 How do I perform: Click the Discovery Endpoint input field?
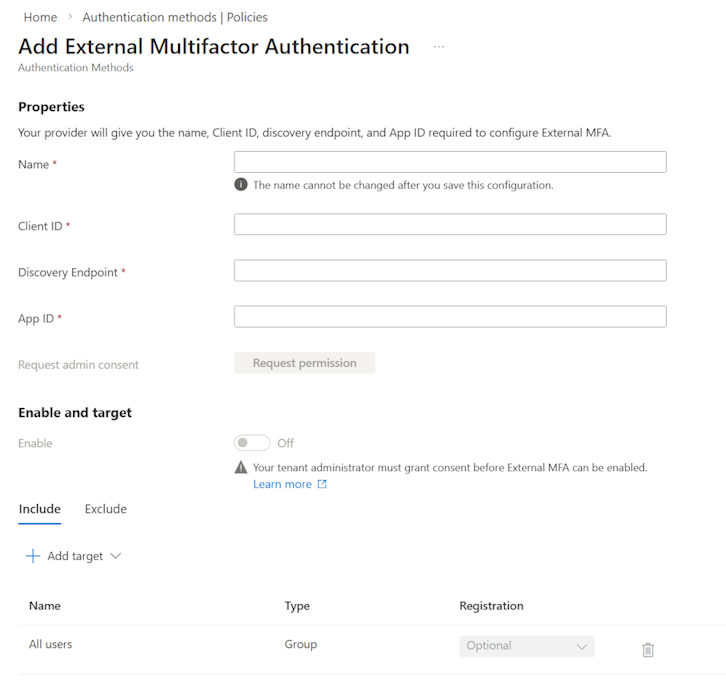450,271
